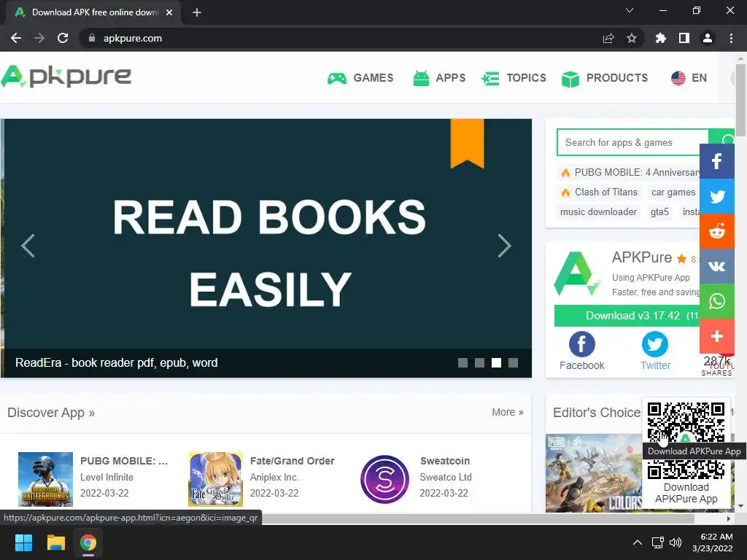Viewport: 747px width, 560px height.
Task: Open Sweatcoin app icon
Action: [x=385, y=479]
